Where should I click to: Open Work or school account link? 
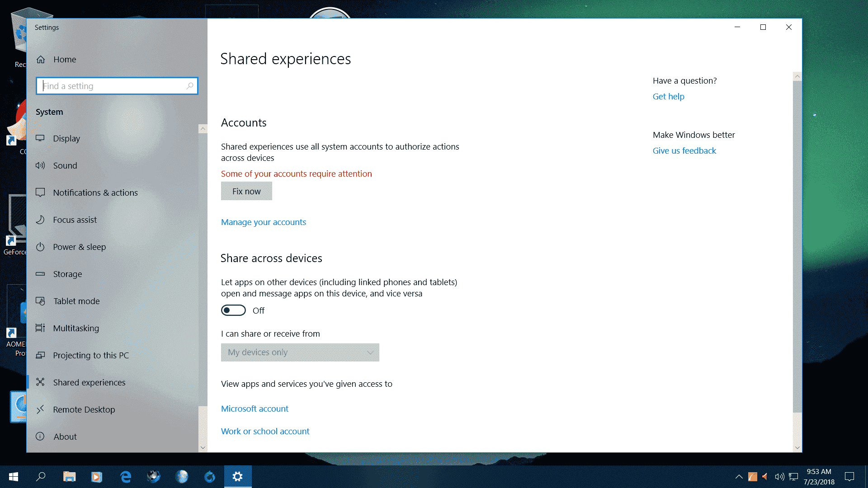265,431
